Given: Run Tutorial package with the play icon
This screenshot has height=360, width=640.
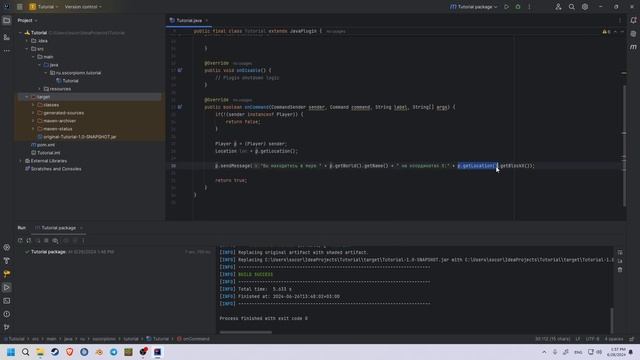Looking at the screenshot, I should [507, 7].
